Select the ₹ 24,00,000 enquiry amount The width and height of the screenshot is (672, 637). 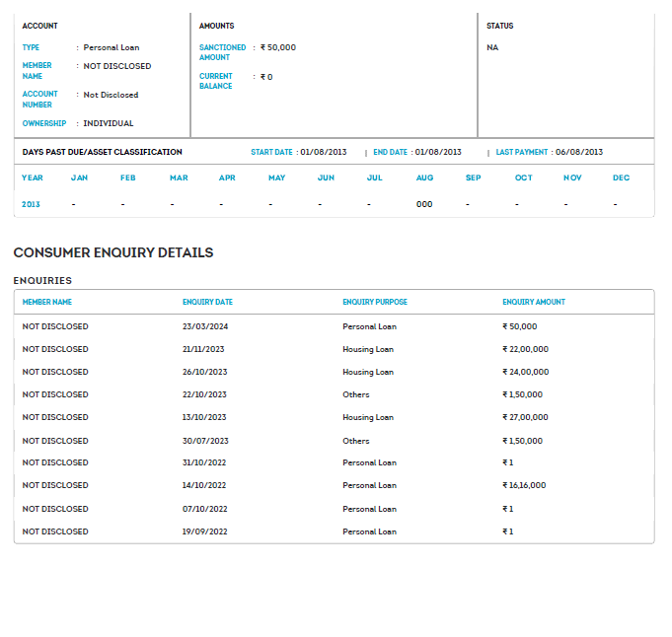point(525,372)
